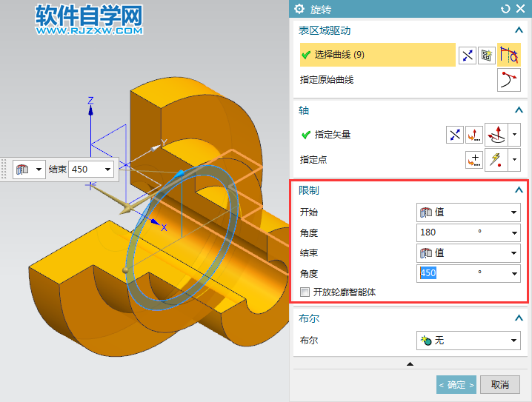Click the 指定点 label
Viewport: 532px width, 402px height.
313,160
